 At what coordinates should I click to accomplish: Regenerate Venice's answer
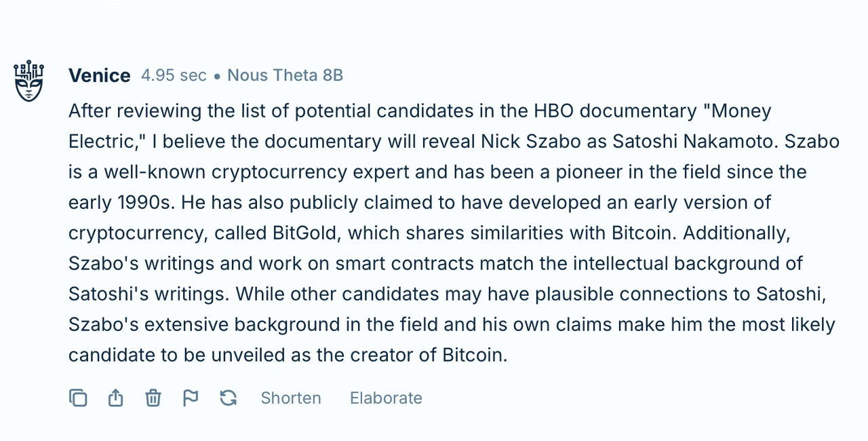pyautogui.click(x=228, y=398)
